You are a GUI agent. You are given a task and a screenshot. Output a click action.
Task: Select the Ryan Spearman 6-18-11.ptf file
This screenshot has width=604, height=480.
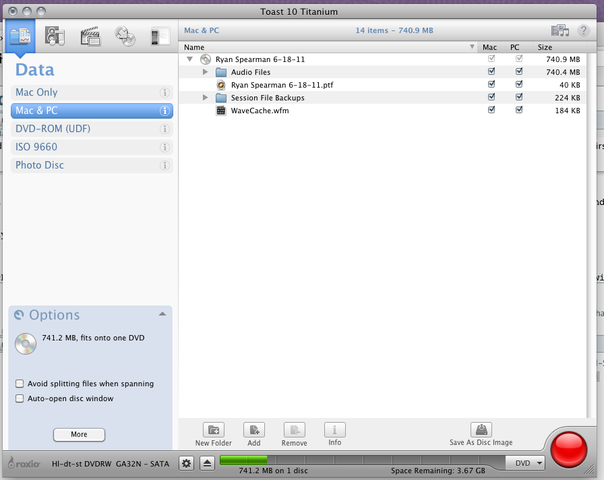281,85
